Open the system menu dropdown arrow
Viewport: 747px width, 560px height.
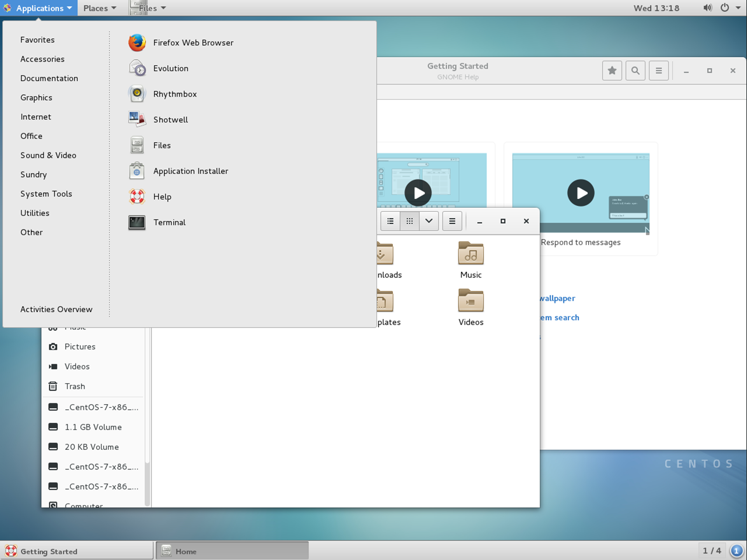[x=738, y=8]
